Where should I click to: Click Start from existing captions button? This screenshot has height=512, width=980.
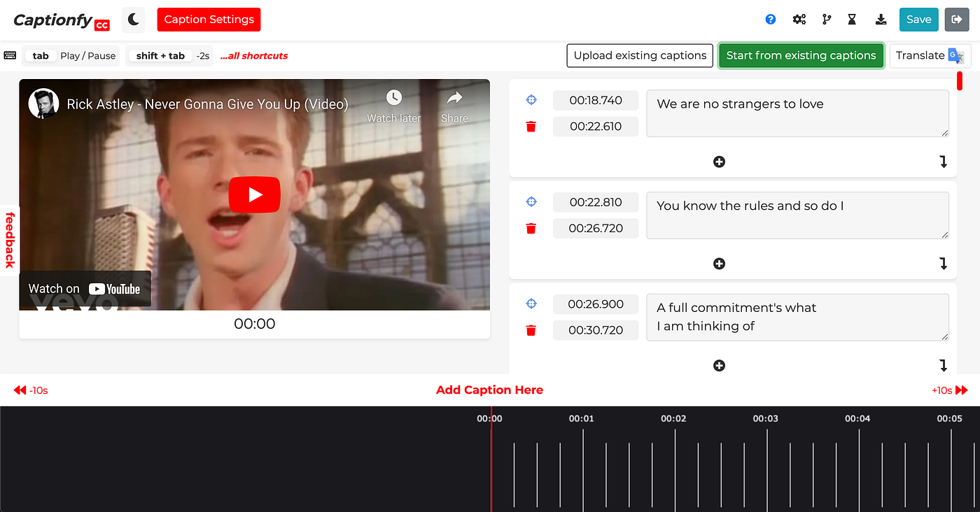click(801, 55)
